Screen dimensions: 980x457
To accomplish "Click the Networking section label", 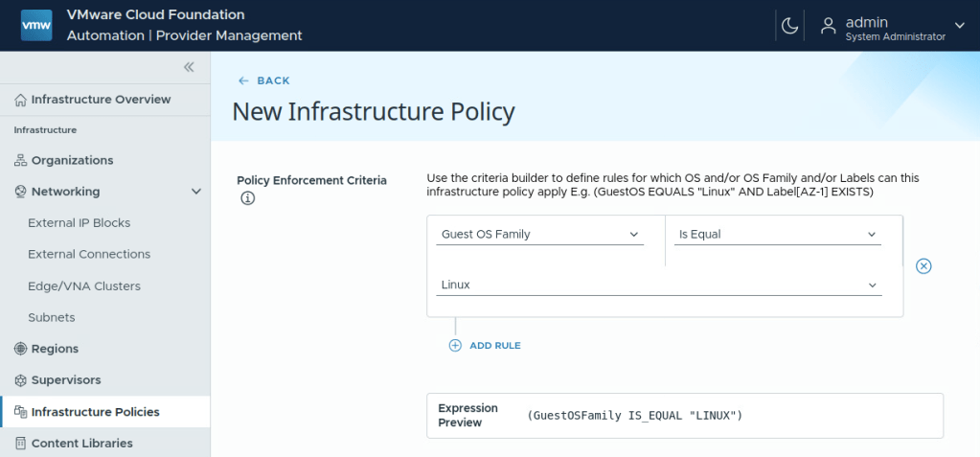I will click(66, 192).
